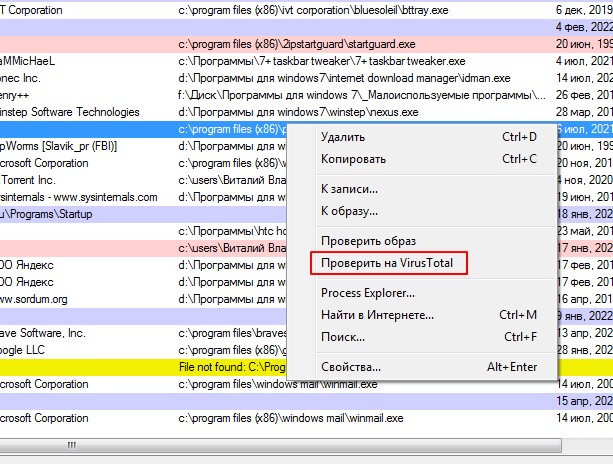Viewport: 613px width, 464px height.
Task: Click Проверить образ menu item
Action: 437,241
